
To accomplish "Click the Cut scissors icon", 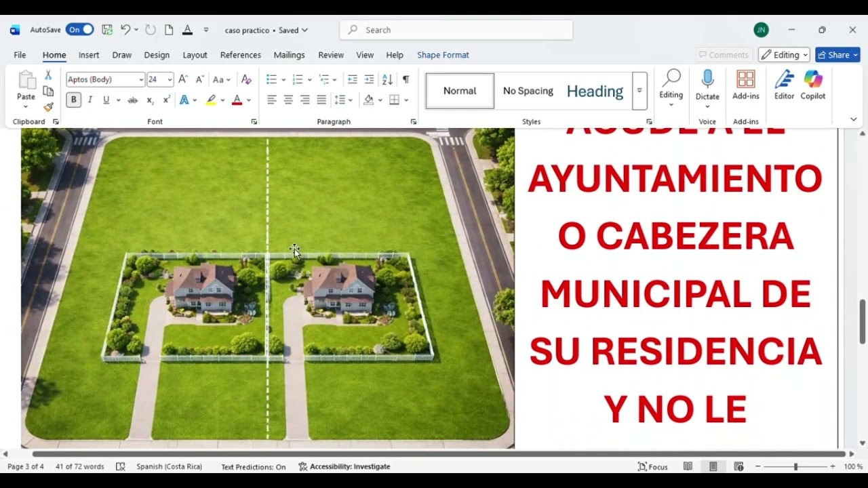I will pyautogui.click(x=48, y=75).
